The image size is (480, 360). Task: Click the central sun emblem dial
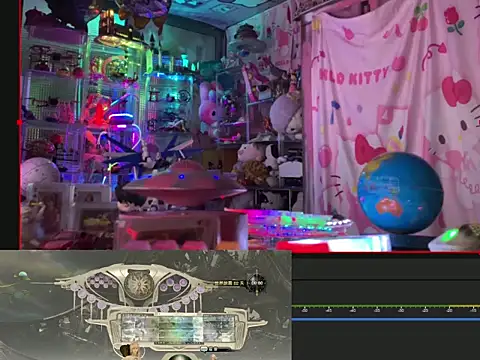pyautogui.click(x=139, y=284)
